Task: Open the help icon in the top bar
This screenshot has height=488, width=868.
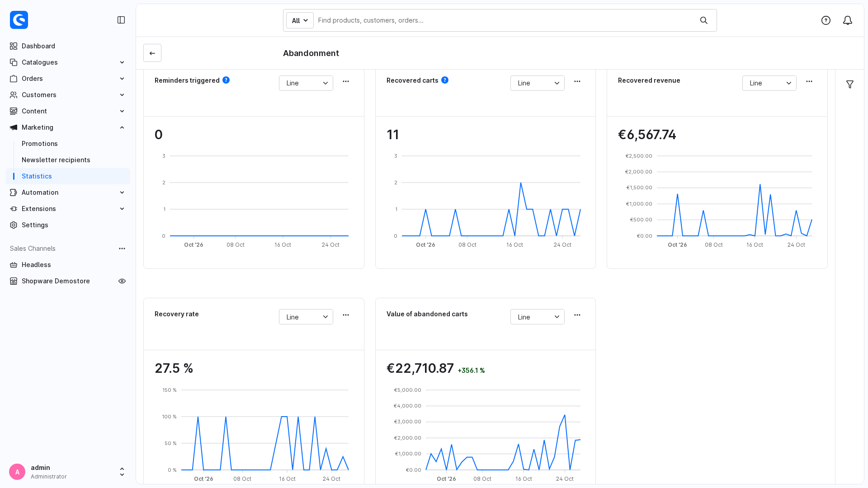Action: 826,20
